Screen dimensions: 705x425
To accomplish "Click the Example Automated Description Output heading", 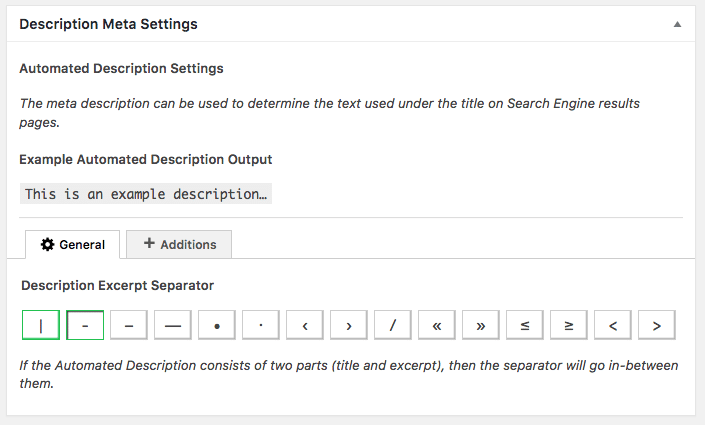I will (146, 160).
